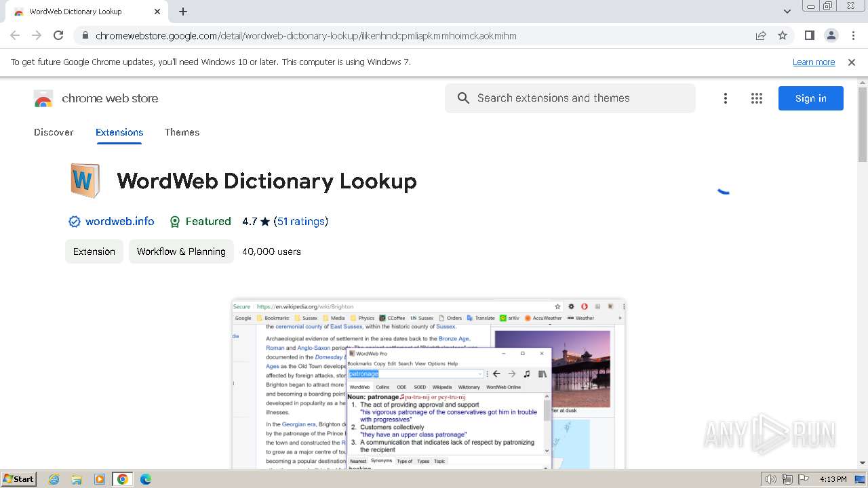This screenshot has height=488, width=868.
Task: Launch Internet Explorer from taskbar
Action: point(54,479)
